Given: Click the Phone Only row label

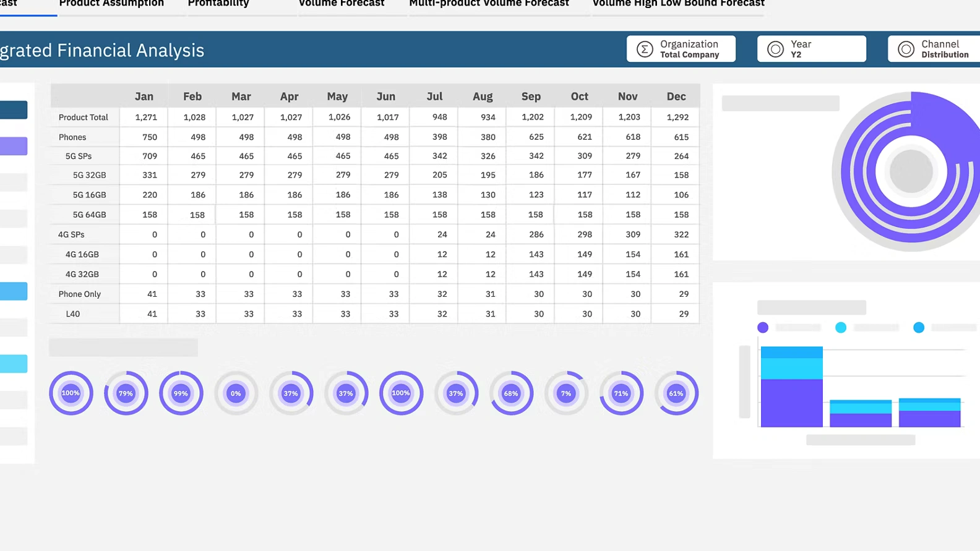Looking at the screenshot, I should point(80,294).
